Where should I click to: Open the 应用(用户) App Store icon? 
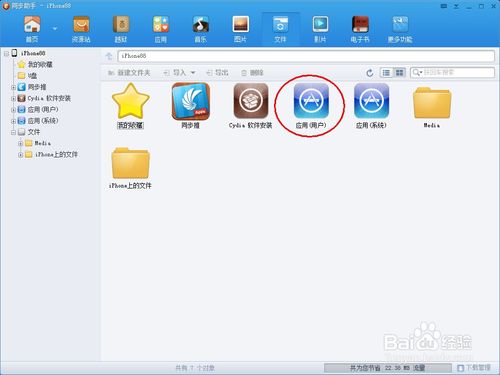311,101
